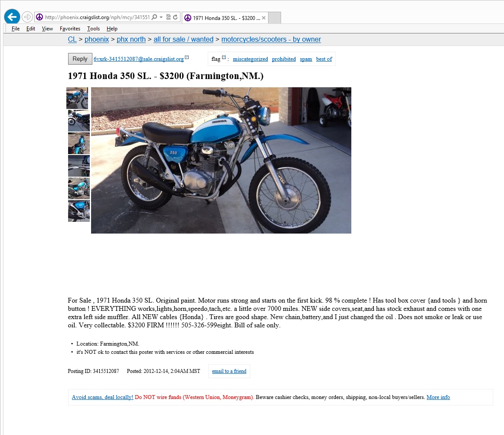This screenshot has width=504, height=435.
Task: Click the browser Back arrow button
Action: (x=12, y=17)
